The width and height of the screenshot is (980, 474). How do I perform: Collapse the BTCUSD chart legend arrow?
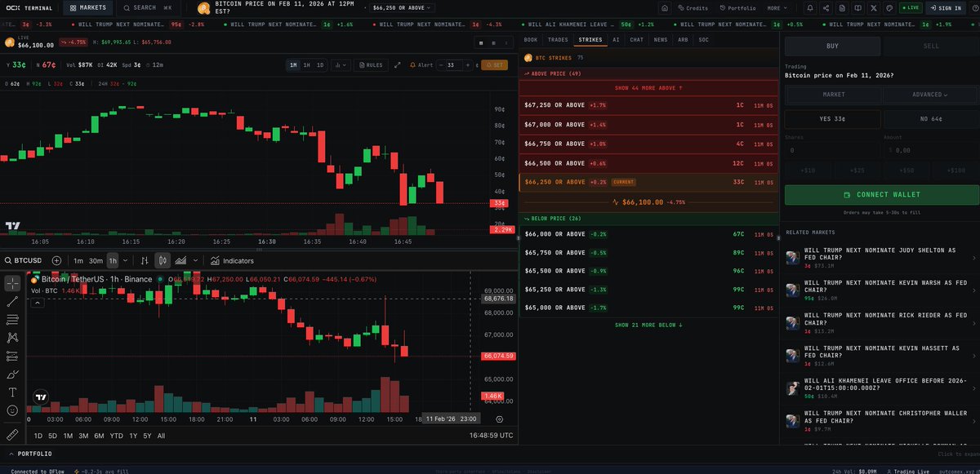click(37, 303)
